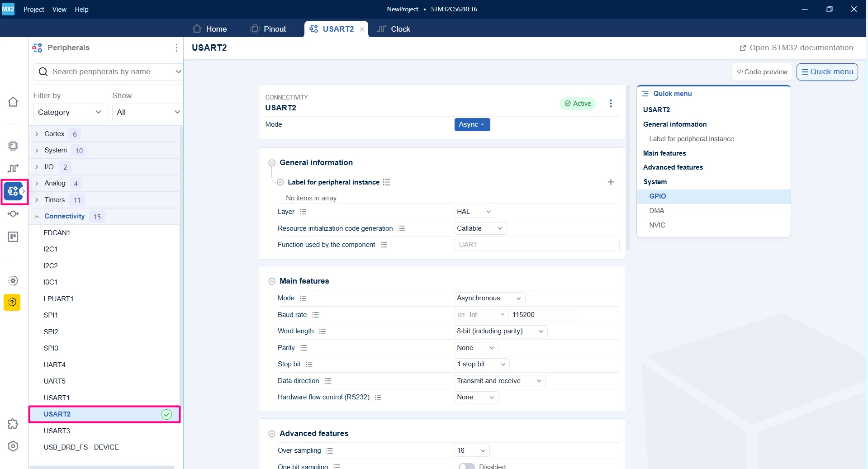This screenshot has width=868, height=469.
Task: Open the Home icon in left sidebar
Action: [13, 102]
